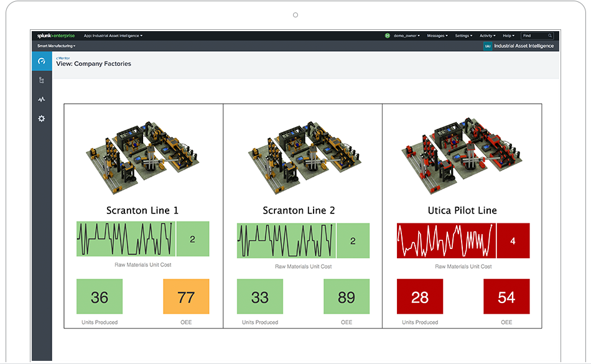
Task: Click Industrial Asset Intelligence label at top right
Action: click(524, 46)
